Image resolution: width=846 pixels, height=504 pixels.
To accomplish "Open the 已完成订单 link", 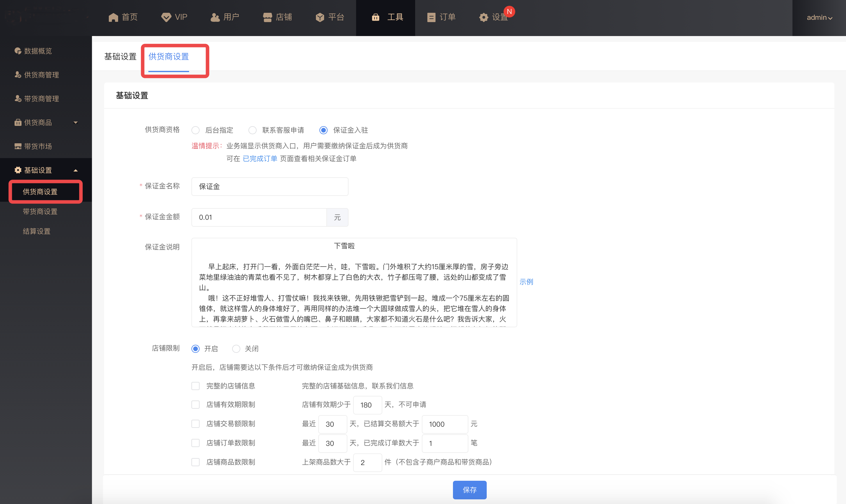I will click(260, 159).
